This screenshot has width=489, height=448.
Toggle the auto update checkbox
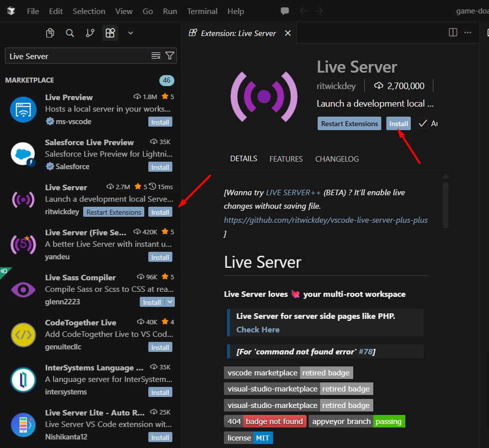pos(422,124)
